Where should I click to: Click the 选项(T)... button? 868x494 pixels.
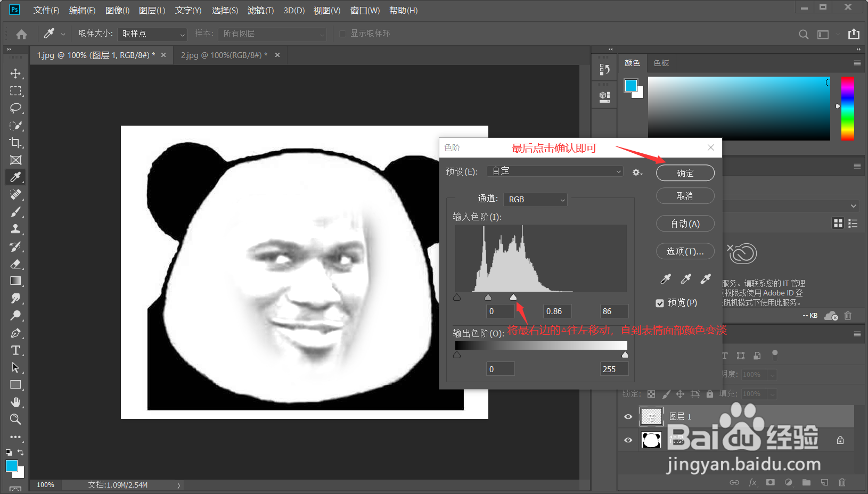point(685,251)
